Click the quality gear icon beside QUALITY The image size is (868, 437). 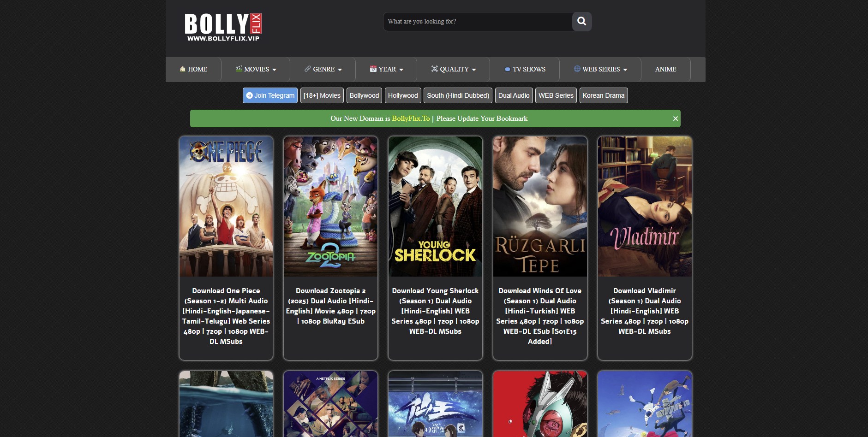click(434, 69)
